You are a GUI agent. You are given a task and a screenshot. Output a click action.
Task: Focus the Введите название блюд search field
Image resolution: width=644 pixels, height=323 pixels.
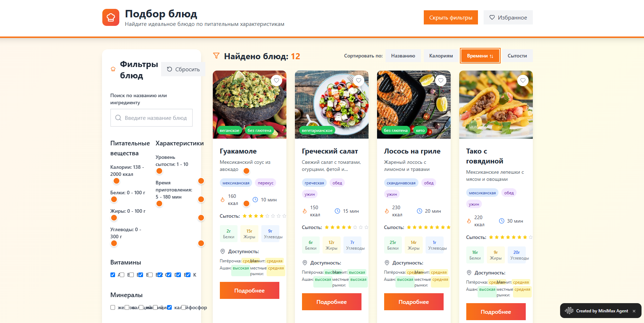click(155, 118)
